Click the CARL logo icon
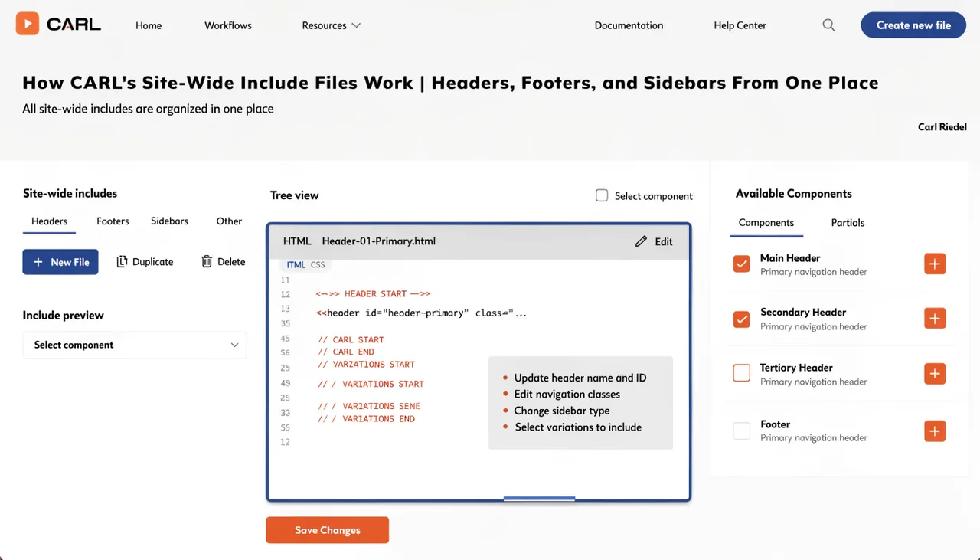Viewport: 980px width, 560px height. (27, 24)
